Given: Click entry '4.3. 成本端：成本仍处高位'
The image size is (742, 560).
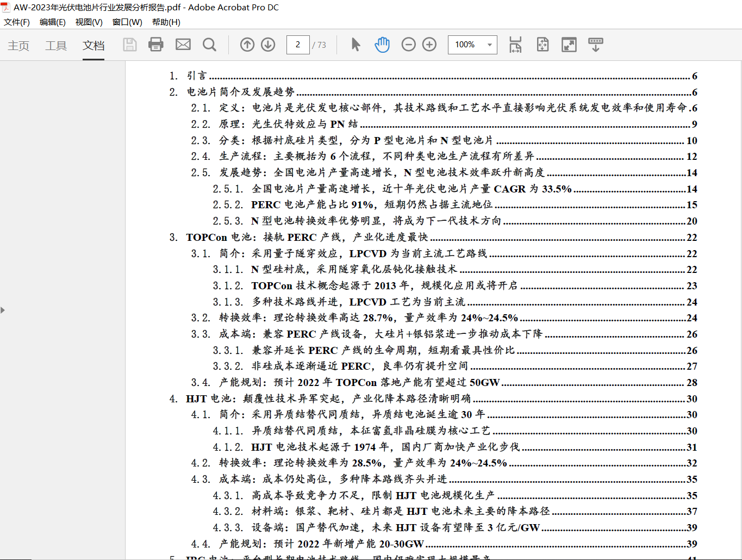Looking at the screenshot, I should tap(444, 479).
